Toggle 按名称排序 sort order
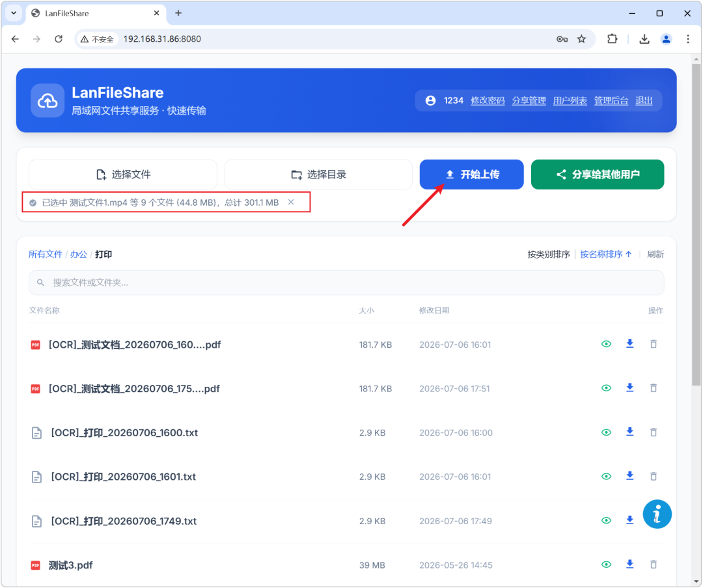703x588 pixels. tap(606, 255)
